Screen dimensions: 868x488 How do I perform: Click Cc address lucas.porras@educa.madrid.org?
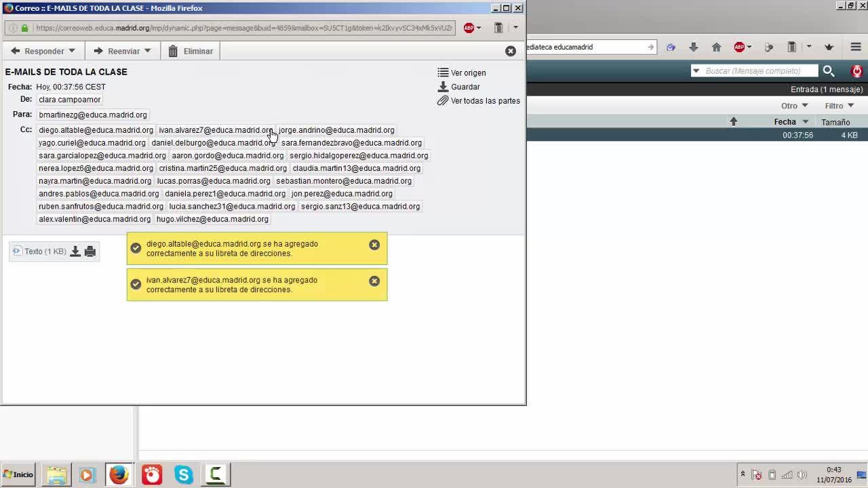click(x=214, y=181)
